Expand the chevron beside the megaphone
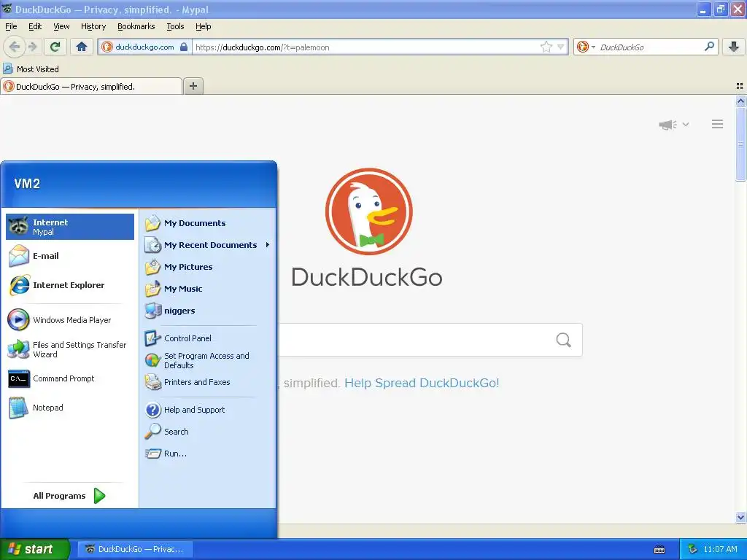Viewport: 747px width, 560px height. [686, 124]
